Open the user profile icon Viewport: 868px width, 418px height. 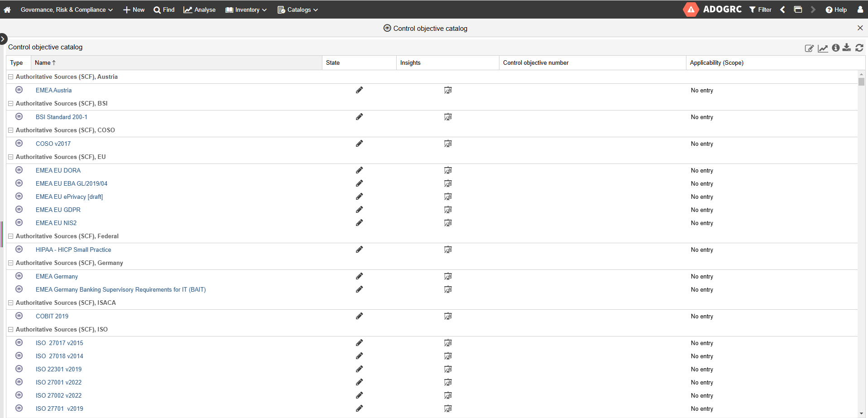[860, 10]
